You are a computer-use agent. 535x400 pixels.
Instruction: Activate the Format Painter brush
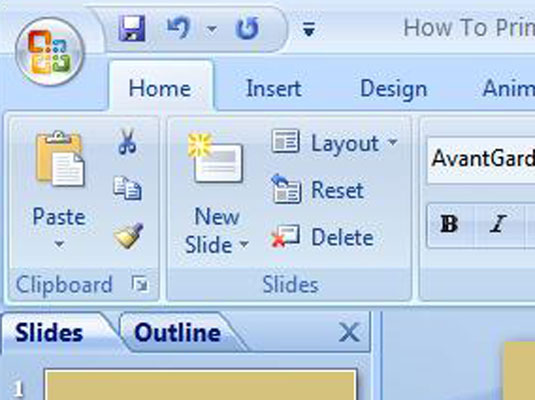128,235
